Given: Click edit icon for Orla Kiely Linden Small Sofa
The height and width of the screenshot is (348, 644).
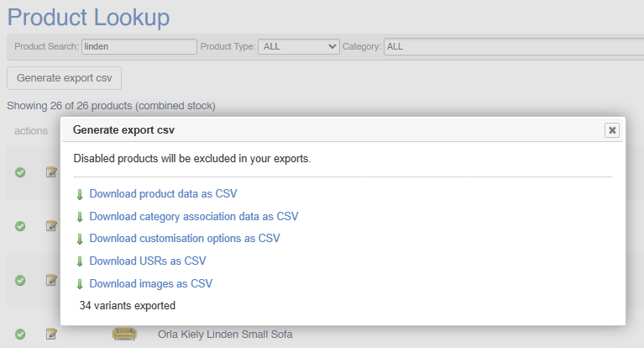Looking at the screenshot, I should click(x=51, y=334).
